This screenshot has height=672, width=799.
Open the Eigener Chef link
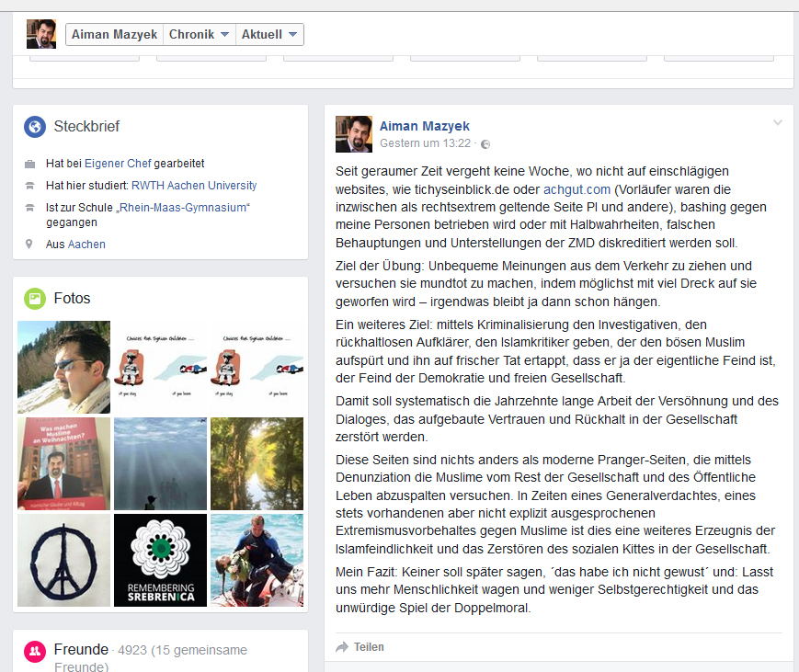(118, 164)
